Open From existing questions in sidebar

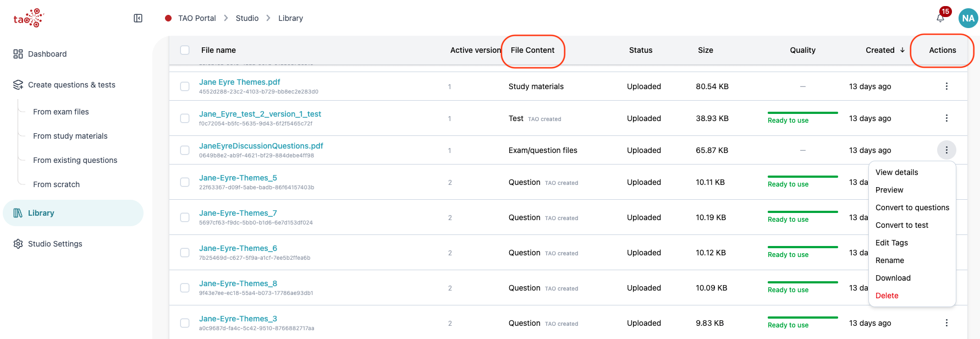tap(75, 160)
